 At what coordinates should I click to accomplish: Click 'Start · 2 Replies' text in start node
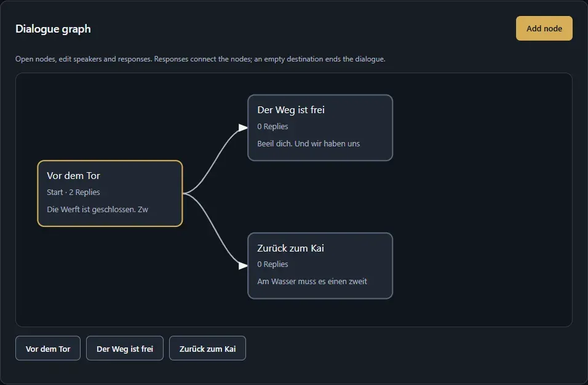point(74,193)
